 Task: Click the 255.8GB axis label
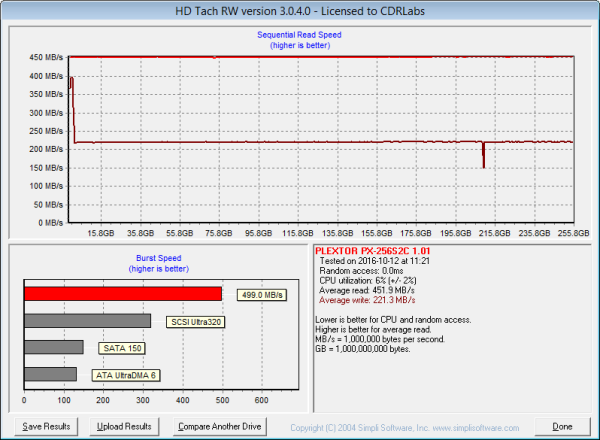click(573, 233)
